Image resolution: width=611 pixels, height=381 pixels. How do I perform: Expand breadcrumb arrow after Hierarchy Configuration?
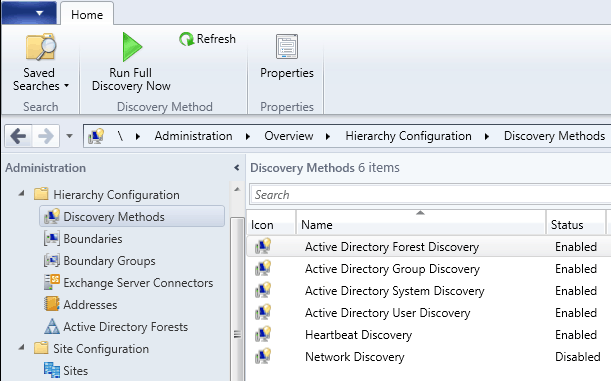click(487, 136)
